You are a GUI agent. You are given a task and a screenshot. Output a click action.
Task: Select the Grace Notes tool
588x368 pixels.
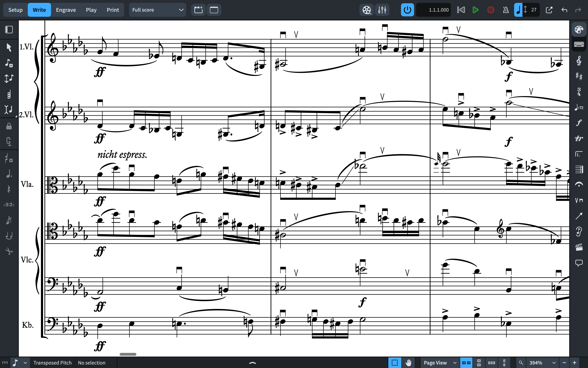[x=9, y=158]
